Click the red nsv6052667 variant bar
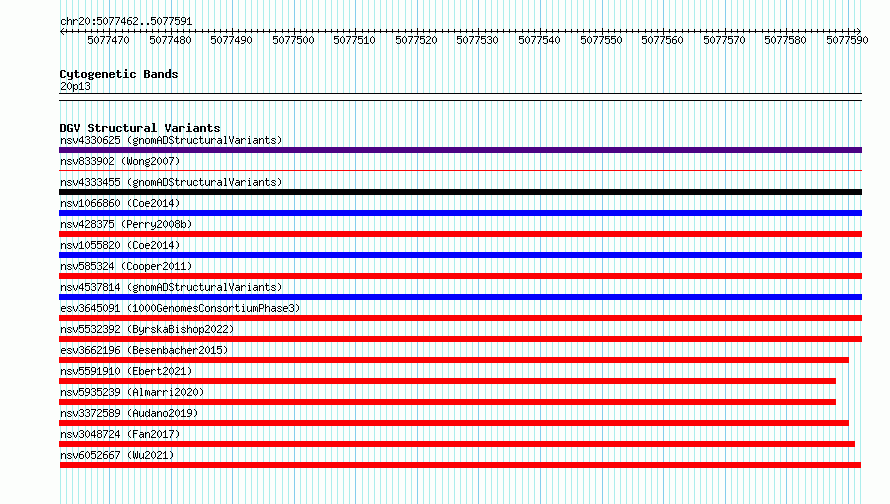 coord(460,465)
